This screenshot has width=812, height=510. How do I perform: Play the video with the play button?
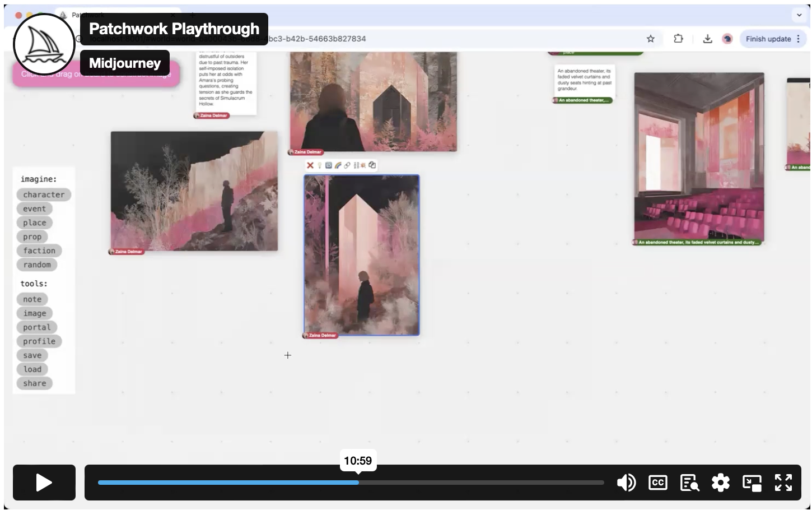44,483
